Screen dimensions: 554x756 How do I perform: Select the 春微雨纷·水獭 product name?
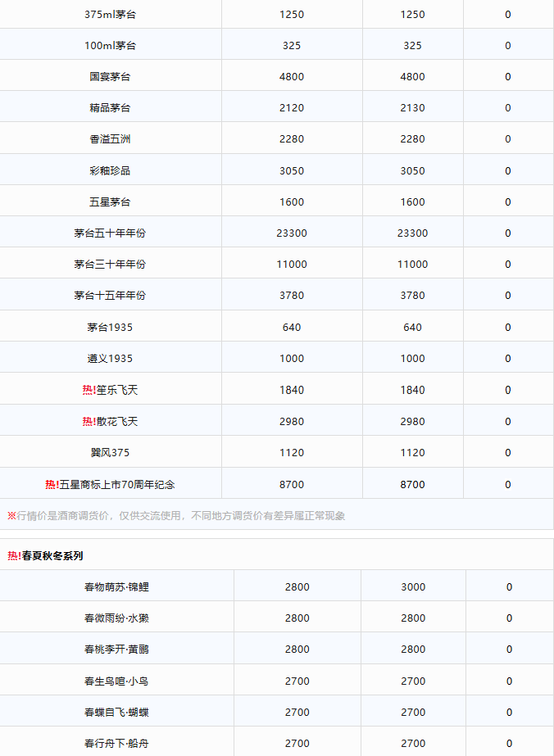[x=116, y=618]
